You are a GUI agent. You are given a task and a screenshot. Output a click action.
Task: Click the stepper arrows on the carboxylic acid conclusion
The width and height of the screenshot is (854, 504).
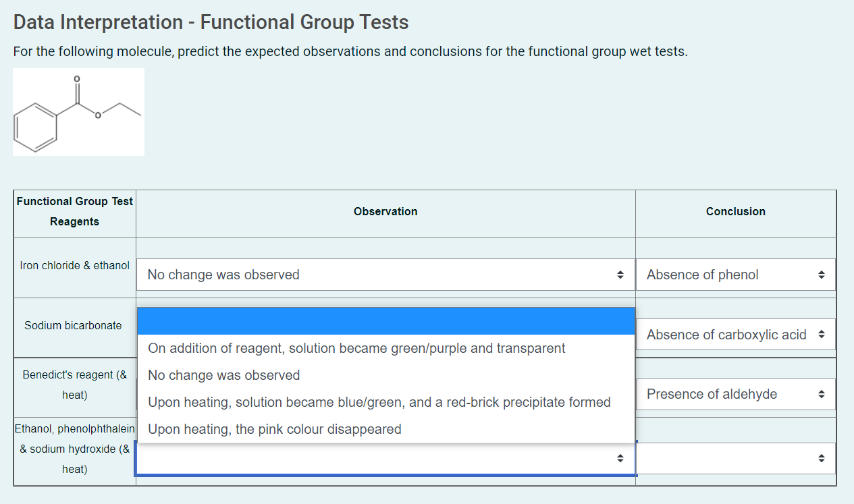(x=822, y=334)
